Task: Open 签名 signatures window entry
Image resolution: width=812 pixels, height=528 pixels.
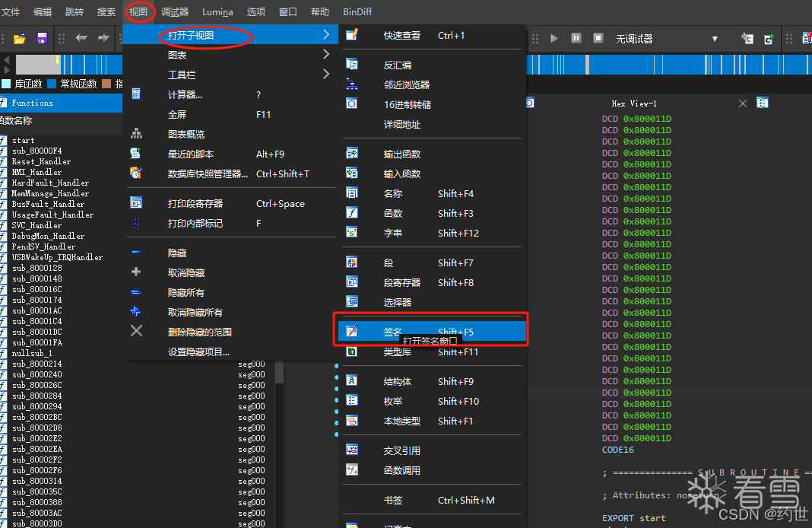Action: pos(432,331)
